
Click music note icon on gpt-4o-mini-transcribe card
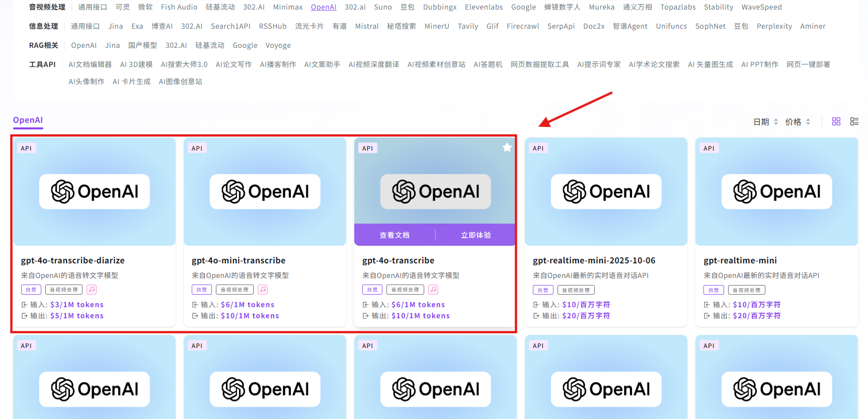click(263, 290)
